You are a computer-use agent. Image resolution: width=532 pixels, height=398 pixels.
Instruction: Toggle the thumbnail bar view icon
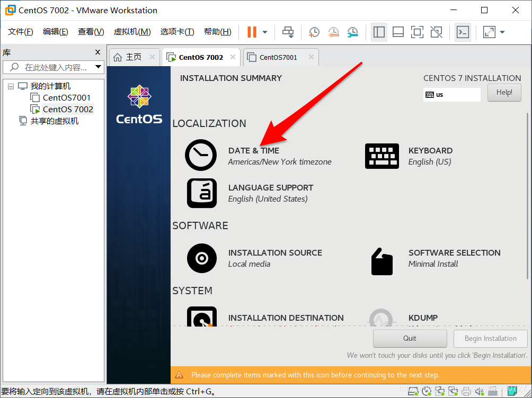[x=398, y=32]
